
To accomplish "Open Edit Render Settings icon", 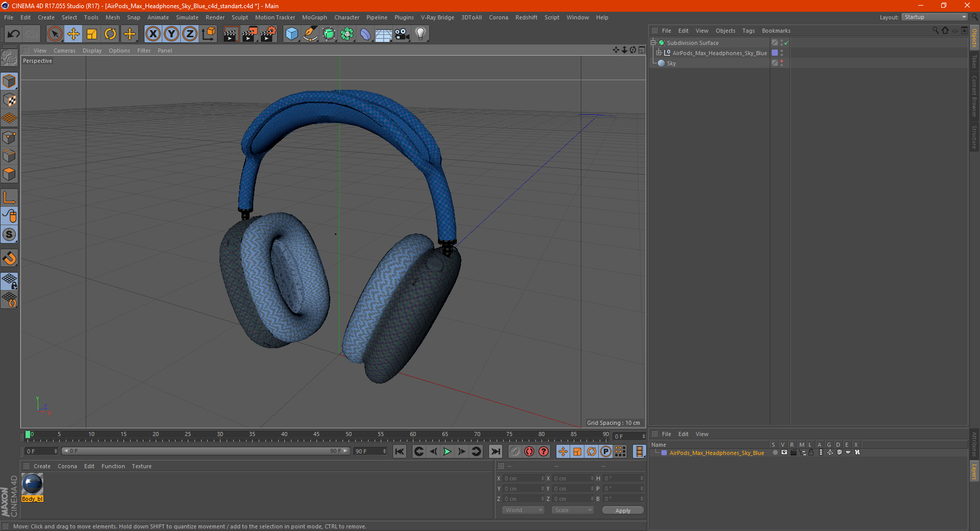I will tap(268, 34).
